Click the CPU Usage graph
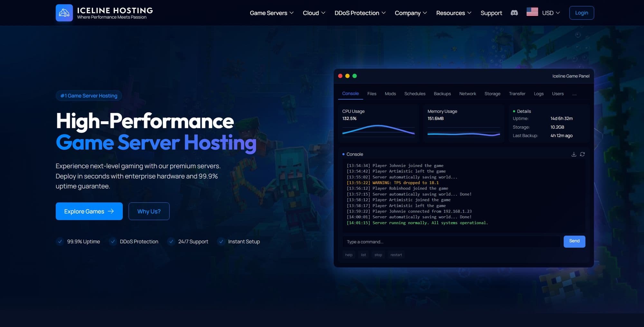 [378, 130]
